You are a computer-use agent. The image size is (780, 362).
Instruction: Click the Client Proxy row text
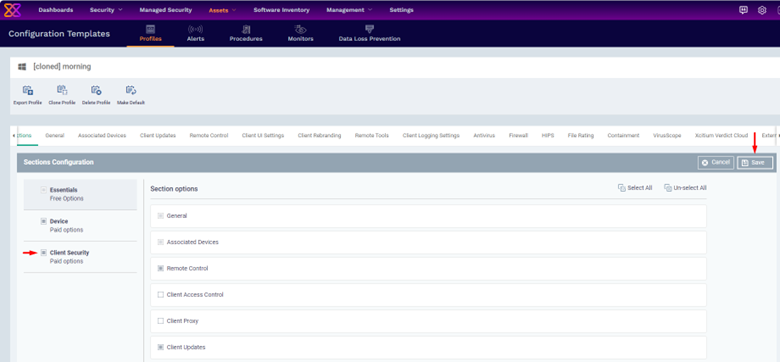click(183, 321)
